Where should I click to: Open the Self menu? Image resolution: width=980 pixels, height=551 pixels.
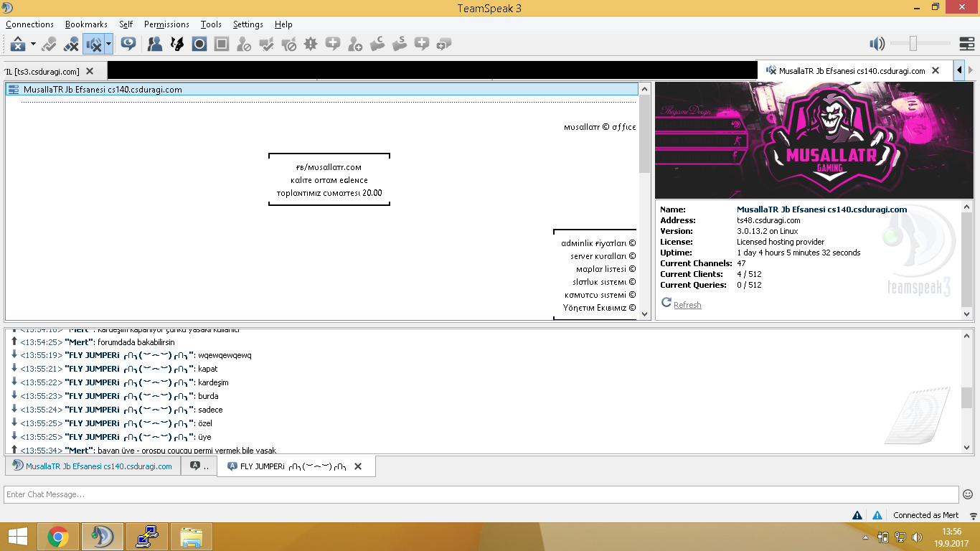[126, 24]
